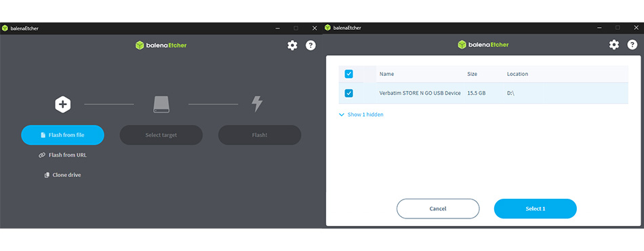This screenshot has width=644, height=251.
Task: Click the right window title bar app icon
Action: point(327,28)
